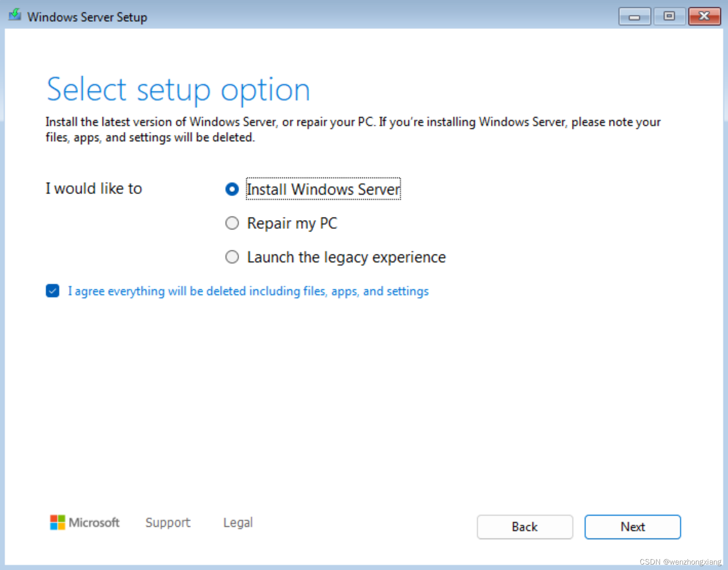Image resolution: width=728 pixels, height=570 pixels.
Task: Click the Windows Server Setup title bar icon
Action: pos(15,15)
